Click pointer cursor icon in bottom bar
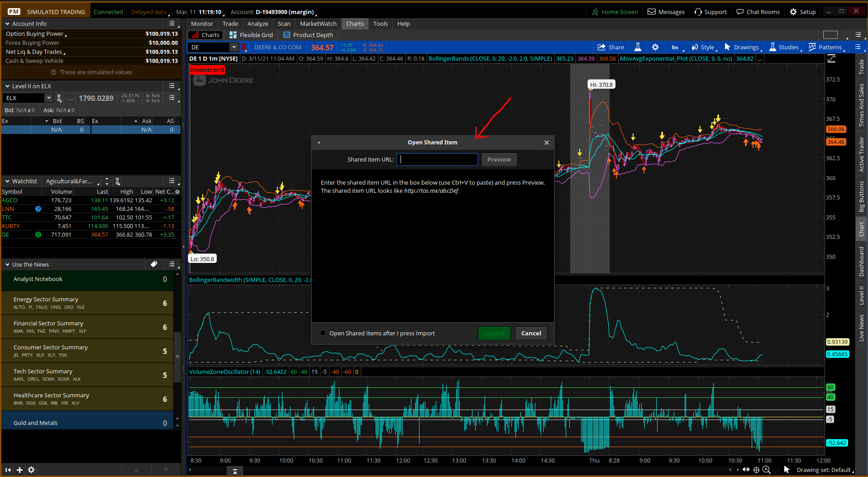This screenshot has height=477, width=868. coord(787,470)
